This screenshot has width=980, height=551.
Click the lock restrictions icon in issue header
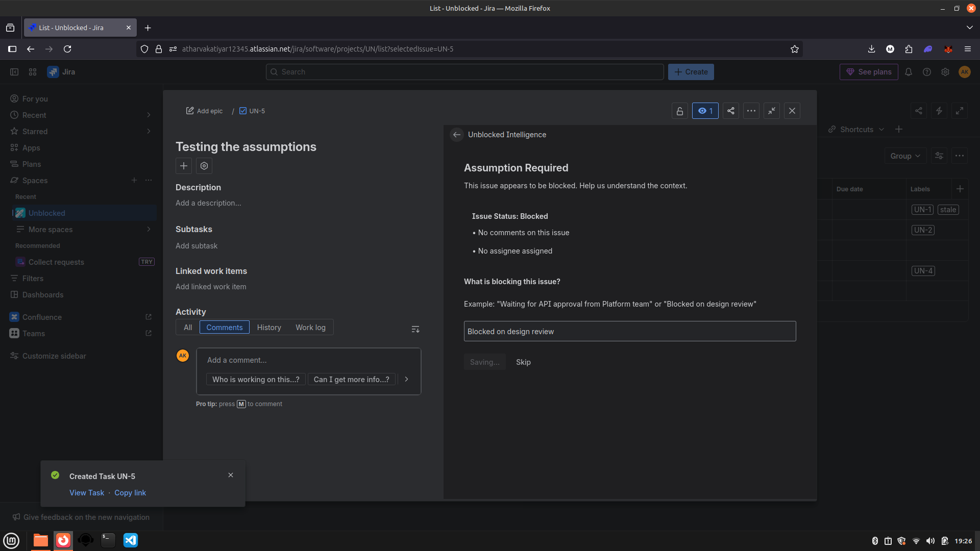tap(679, 111)
